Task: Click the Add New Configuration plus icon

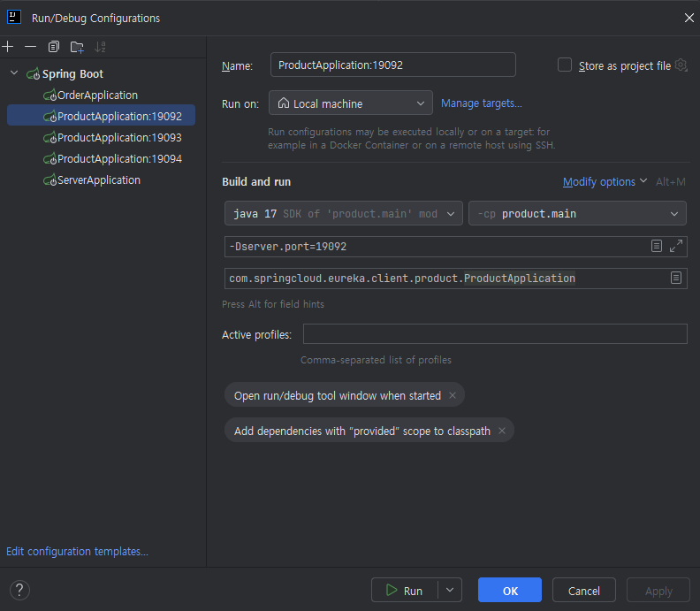Action: tap(8, 47)
